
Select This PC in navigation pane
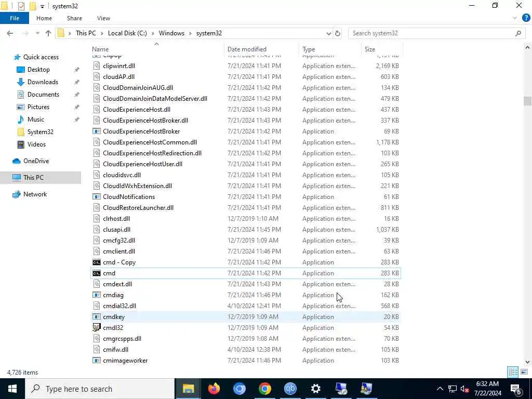[x=33, y=178]
